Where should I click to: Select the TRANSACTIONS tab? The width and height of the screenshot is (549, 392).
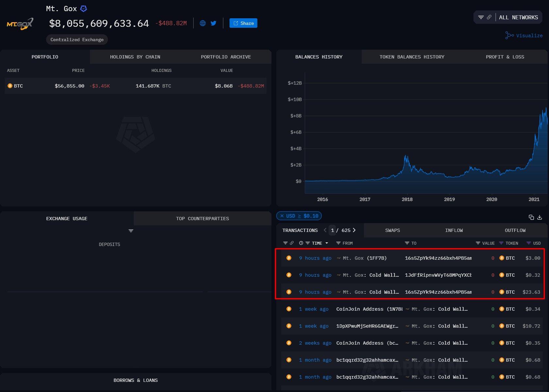point(300,230)
